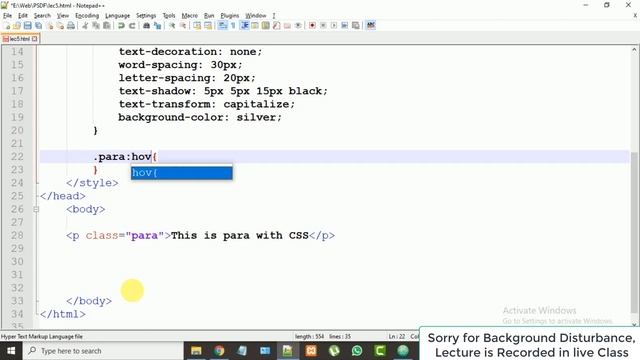Viewport: 640px width, 360px height.
Task: Open the Plugins menu
Action: point(230,16)
